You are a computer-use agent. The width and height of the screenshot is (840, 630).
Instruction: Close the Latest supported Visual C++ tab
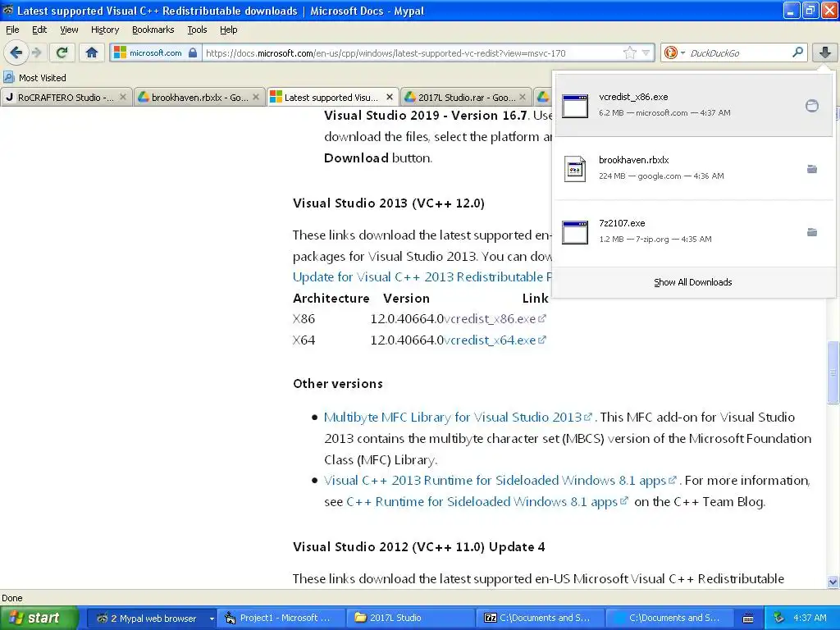click(390, 97)
